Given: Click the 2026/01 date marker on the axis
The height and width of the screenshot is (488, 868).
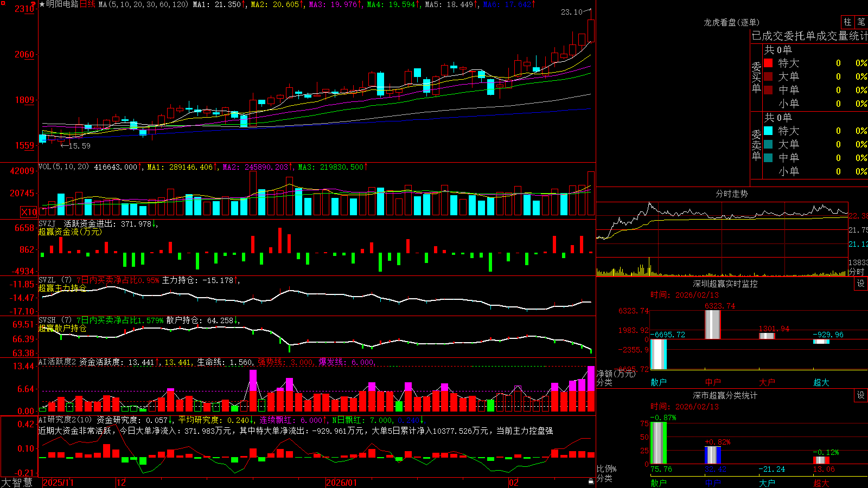Looking at the screenshot, I should (x=342, y=483).
